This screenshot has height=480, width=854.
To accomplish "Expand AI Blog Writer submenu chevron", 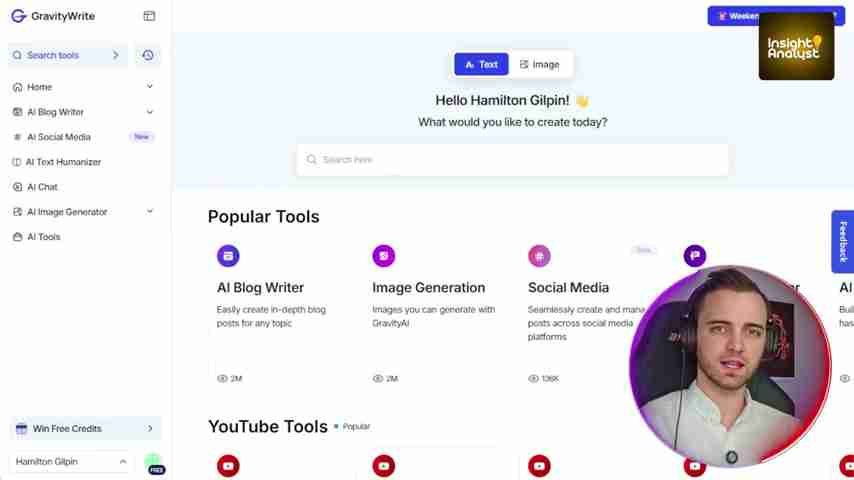I will click(150, 112).
